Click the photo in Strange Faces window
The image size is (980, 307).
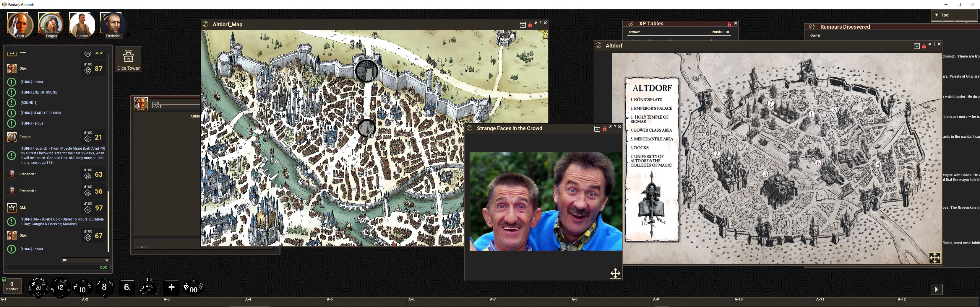coord(546,201)
